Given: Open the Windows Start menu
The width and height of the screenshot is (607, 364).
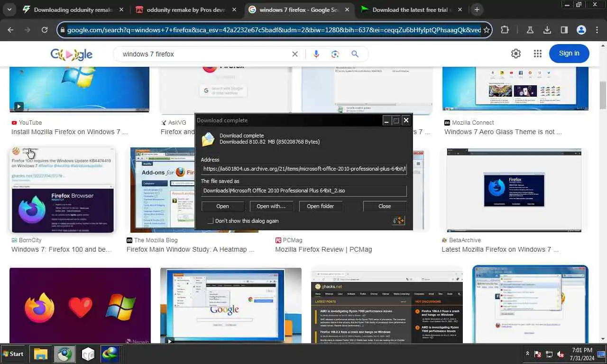Looking at the screenshot, I should pyautogui.click(x=13, y=354).
